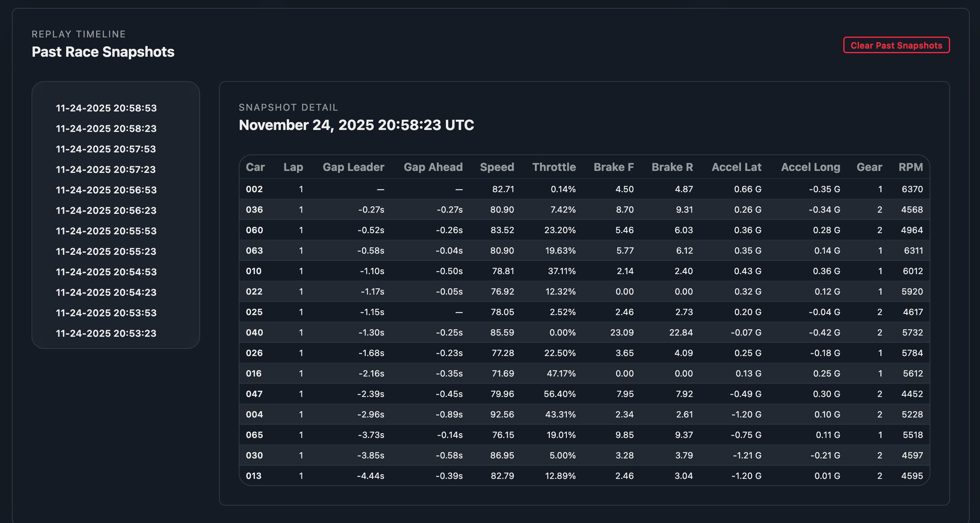Select the 11-24-2025 20:58:53 snapshot
Image resolution: width=980 pixels, height=523 pixels.
(106, 108)
